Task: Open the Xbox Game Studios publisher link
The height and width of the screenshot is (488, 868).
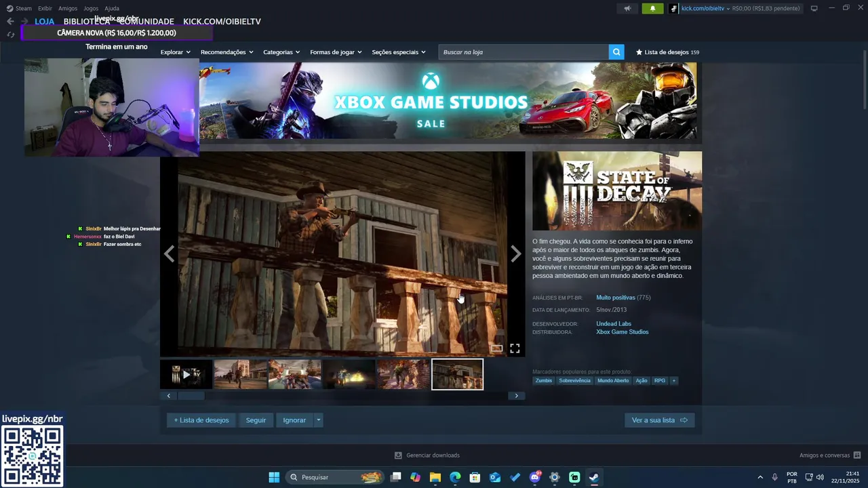Action: coord(623,332)
